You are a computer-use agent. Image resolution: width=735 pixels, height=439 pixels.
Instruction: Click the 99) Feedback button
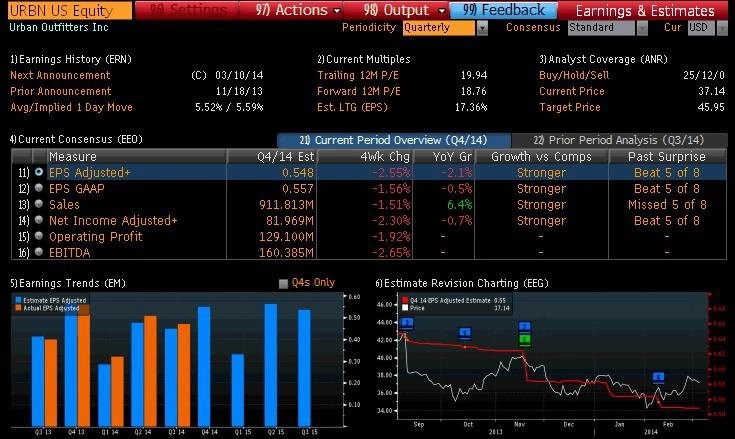(503, 10)
